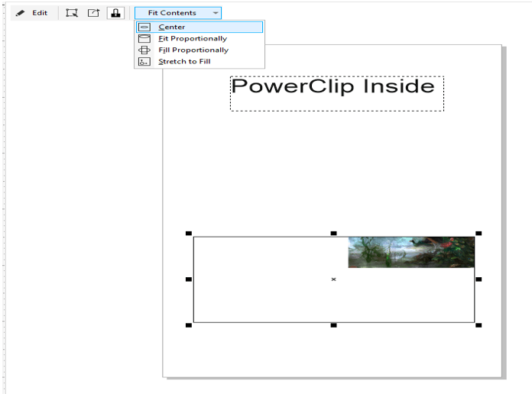Click the Center option icon
532x394 pixels.
[144, 27]
